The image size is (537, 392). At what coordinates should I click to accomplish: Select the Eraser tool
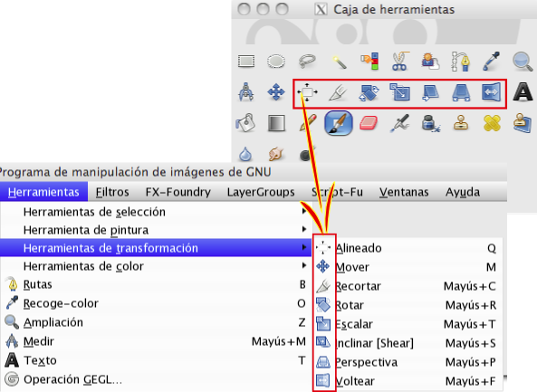369,123
